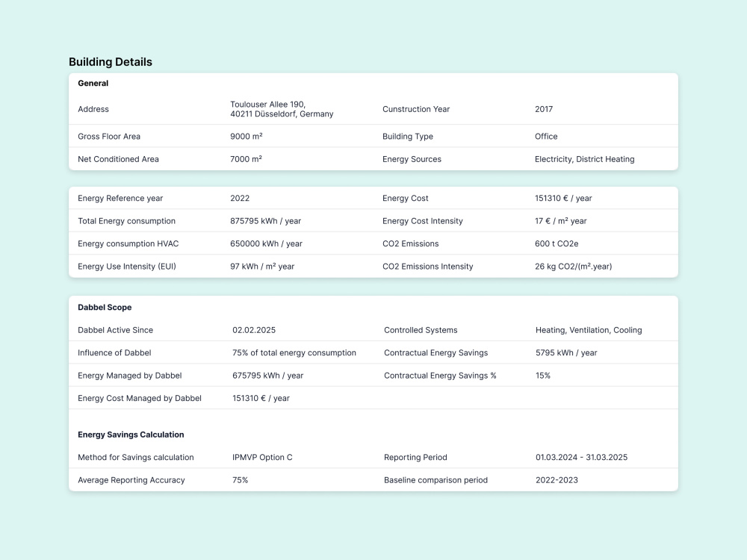Select the 'Influence of Dabbel' label

114,353
